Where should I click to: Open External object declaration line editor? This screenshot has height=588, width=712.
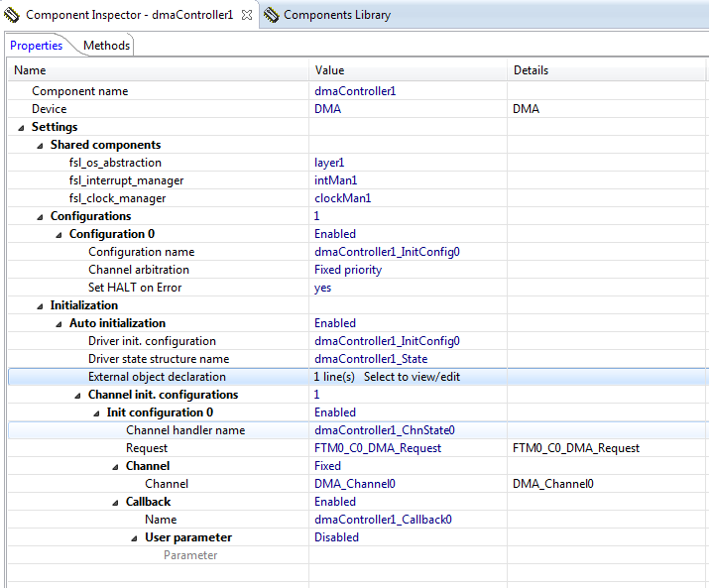click(x=411, y=377)
